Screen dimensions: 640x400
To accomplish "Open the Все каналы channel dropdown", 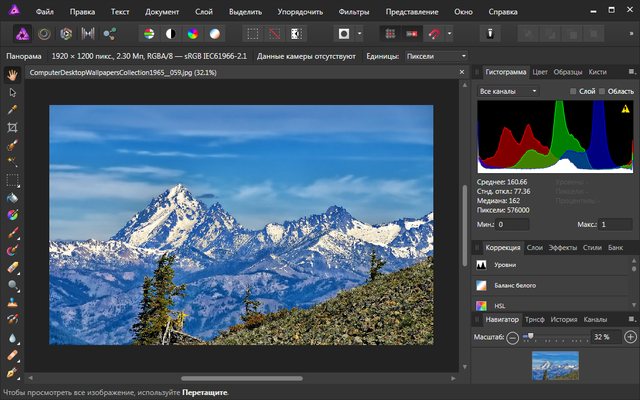I will pos(508,91).
